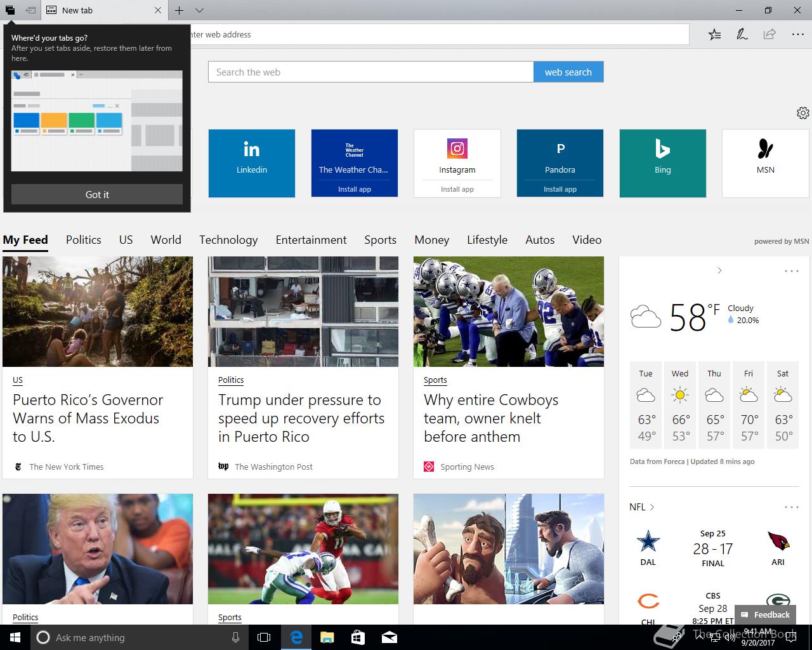This screenshot has width=812, height=650.
Task: Switch to the Lifestyle feed tab
Action: click(487, 240)
